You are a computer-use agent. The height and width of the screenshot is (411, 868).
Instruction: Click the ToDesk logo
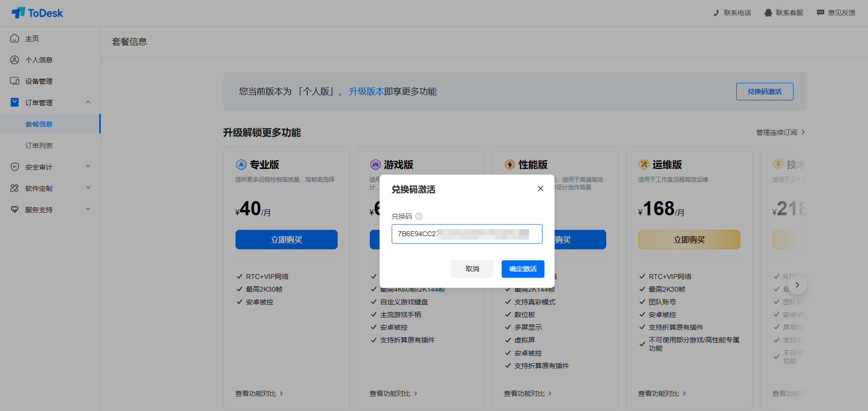37,13
